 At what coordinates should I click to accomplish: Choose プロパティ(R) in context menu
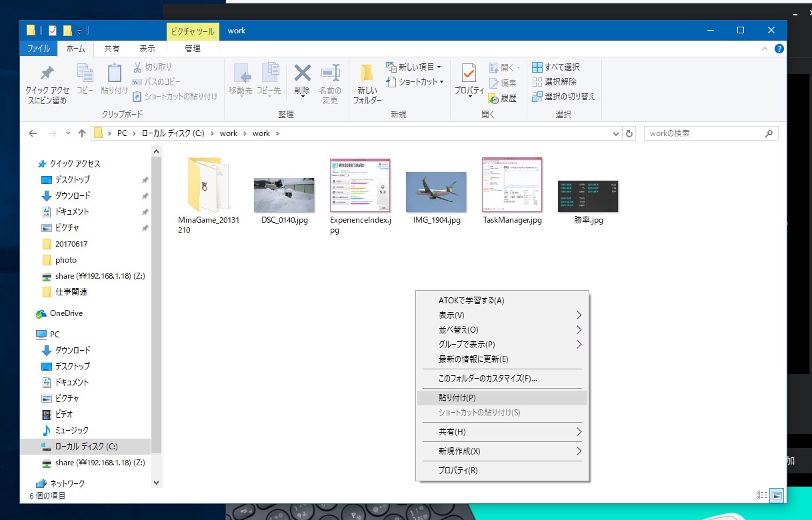pos(502,471)
